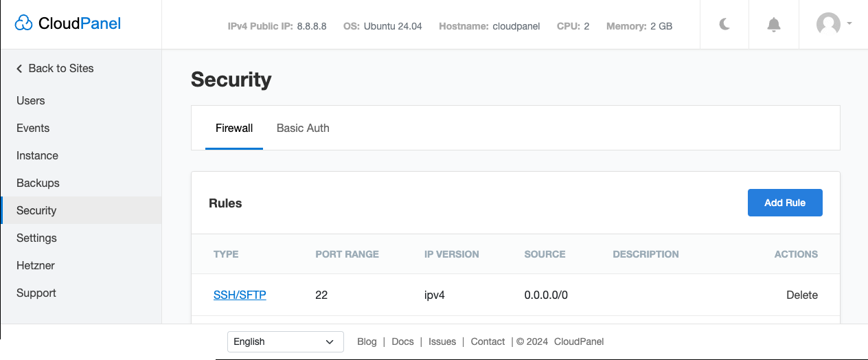Screen dimensions: 868x360
Task: Switch to the Basic Auth tab
Action: [303, 128]
